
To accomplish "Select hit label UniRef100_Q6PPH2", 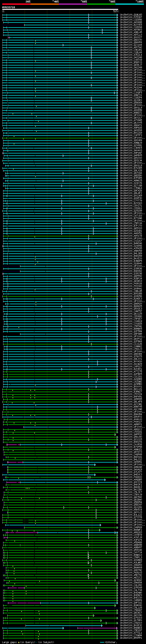I will [x=131, y=276].
